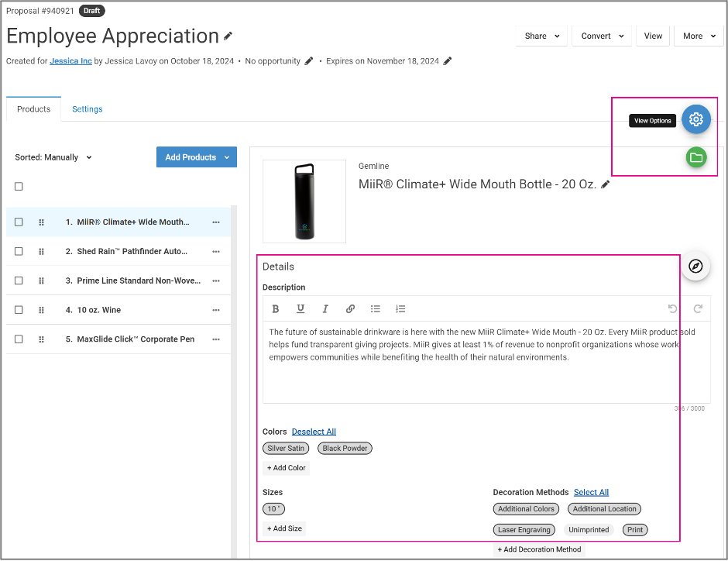
Task: Click the + Add Color button
Action: (286, 468)
